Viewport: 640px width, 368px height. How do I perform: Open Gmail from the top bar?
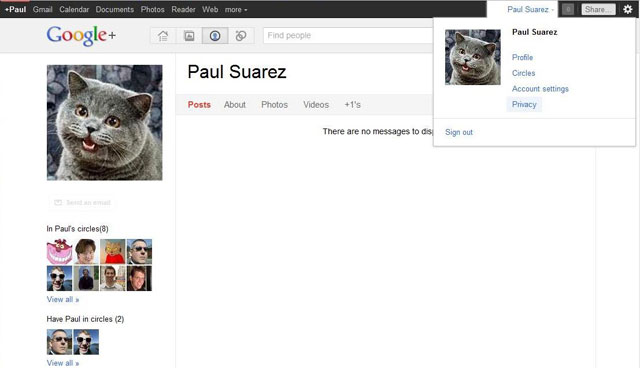click(42, 9)
